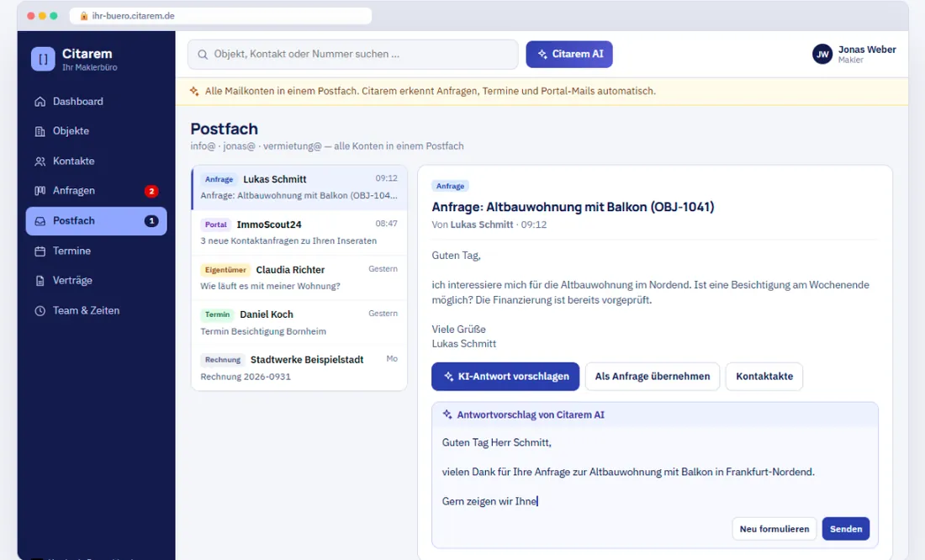Click the lock icon in address bar
925x560 pixels.
tap(84, 16)
